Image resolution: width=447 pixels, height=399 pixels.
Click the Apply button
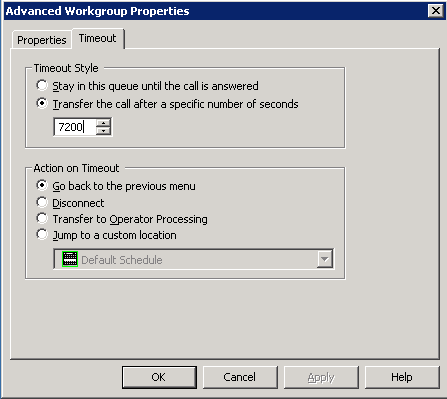(x=321, y=377)
